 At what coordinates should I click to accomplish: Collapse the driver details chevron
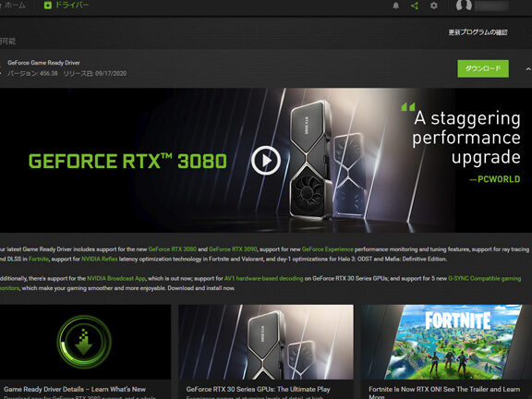pos(528,69)
